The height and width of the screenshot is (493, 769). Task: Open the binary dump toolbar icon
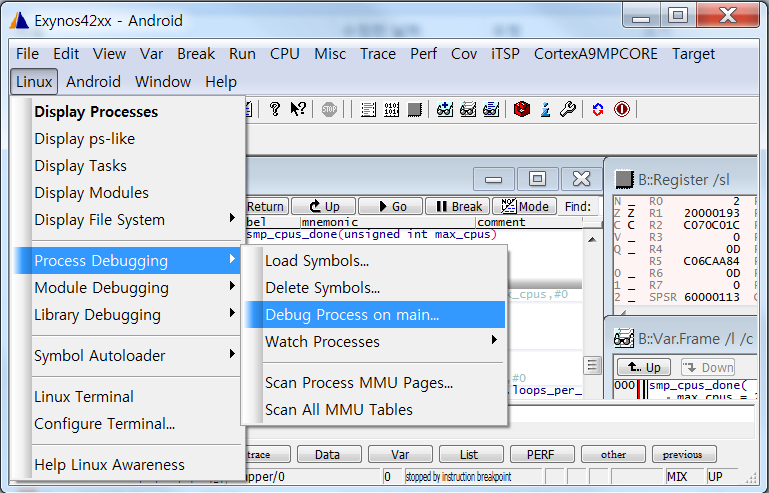391,109
